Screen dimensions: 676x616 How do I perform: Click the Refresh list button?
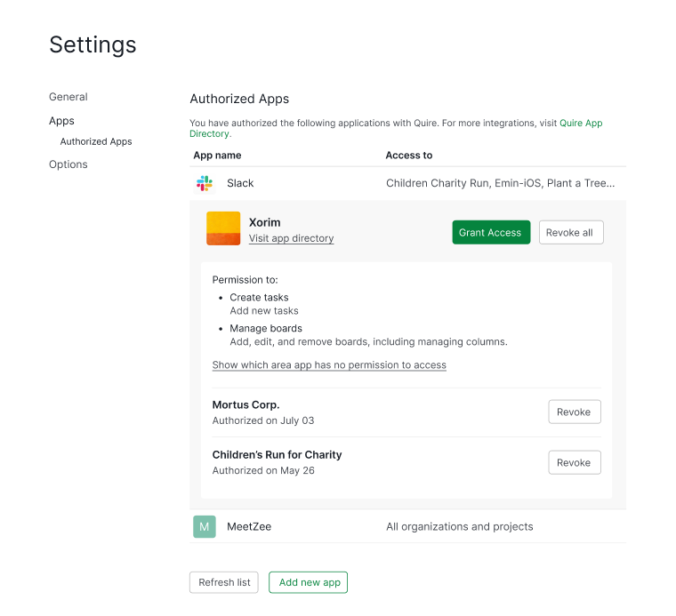coord(224,582)
